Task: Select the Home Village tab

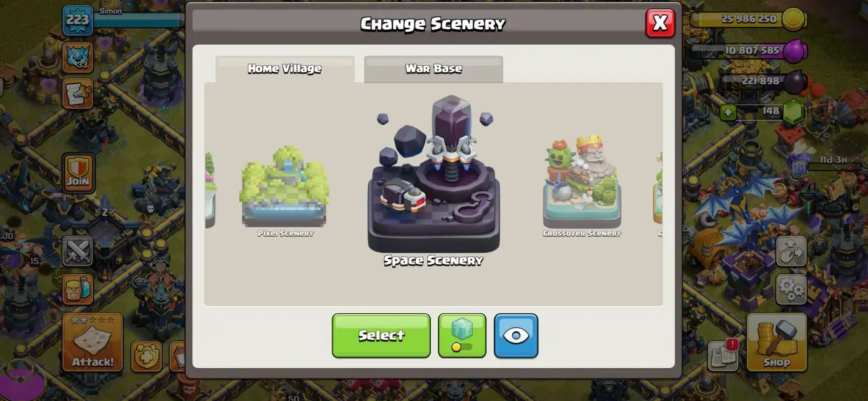Action: pyautogui.click(x=285, y=69)
